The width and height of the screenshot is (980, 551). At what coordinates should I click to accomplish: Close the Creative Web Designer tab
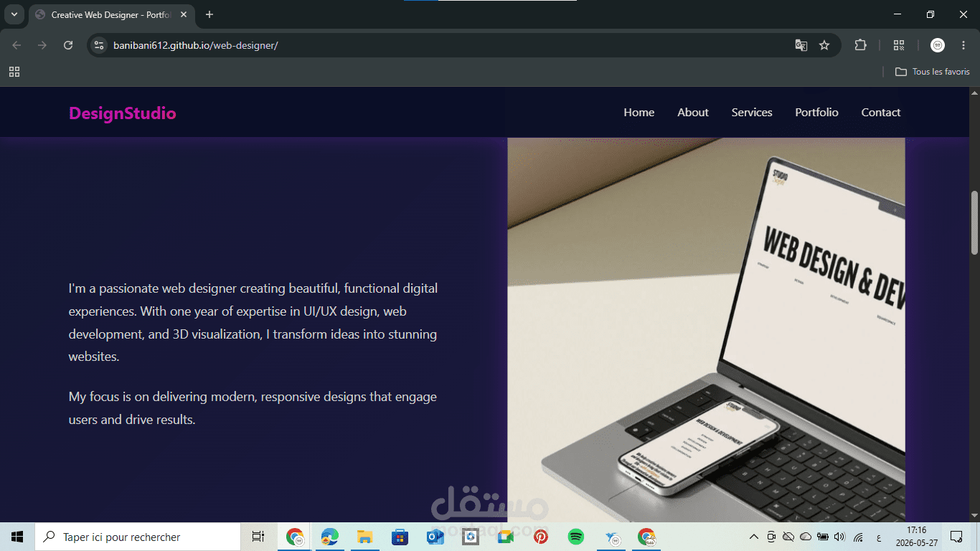(184, 14)
